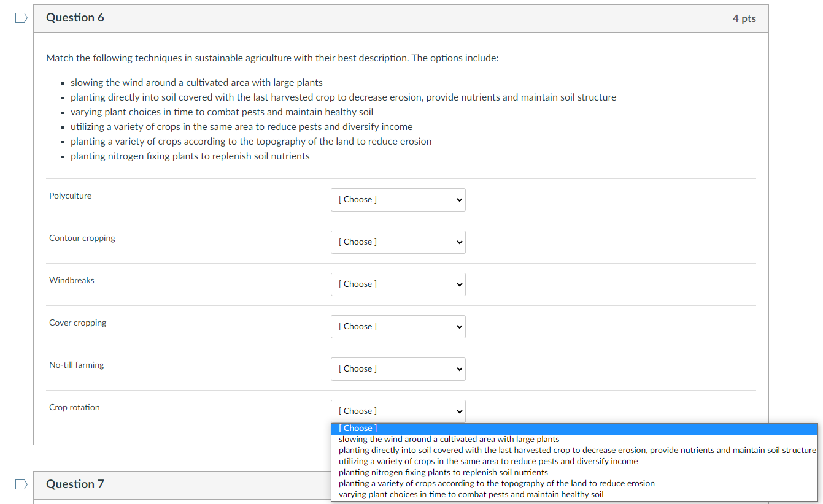Choose 'slowing the wind around a cultivated area' option

[574, 440]
